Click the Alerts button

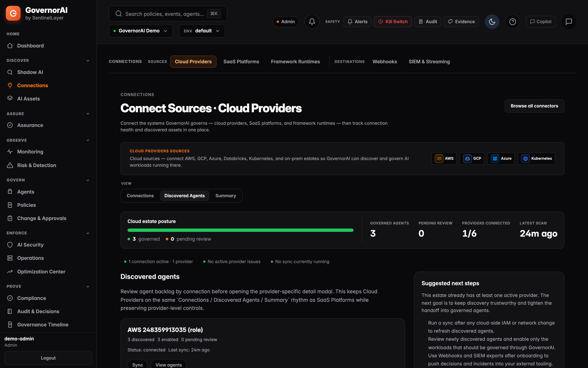click(x=357, y=22)
